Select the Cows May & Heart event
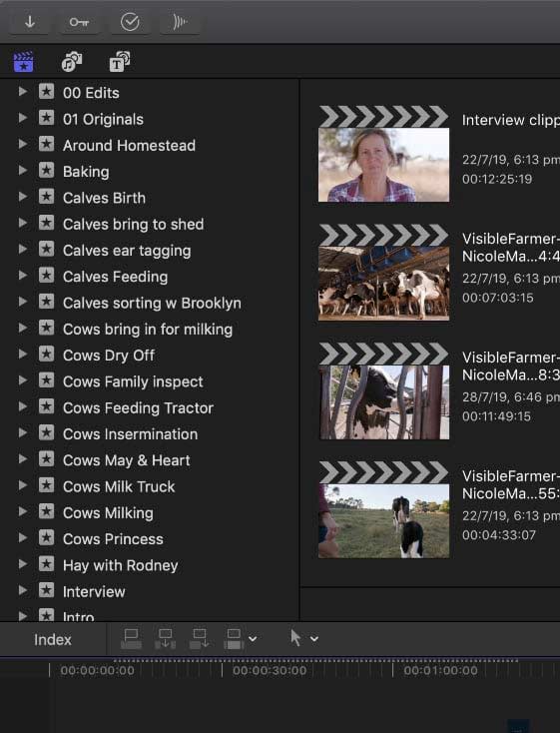 pos(127,460)
